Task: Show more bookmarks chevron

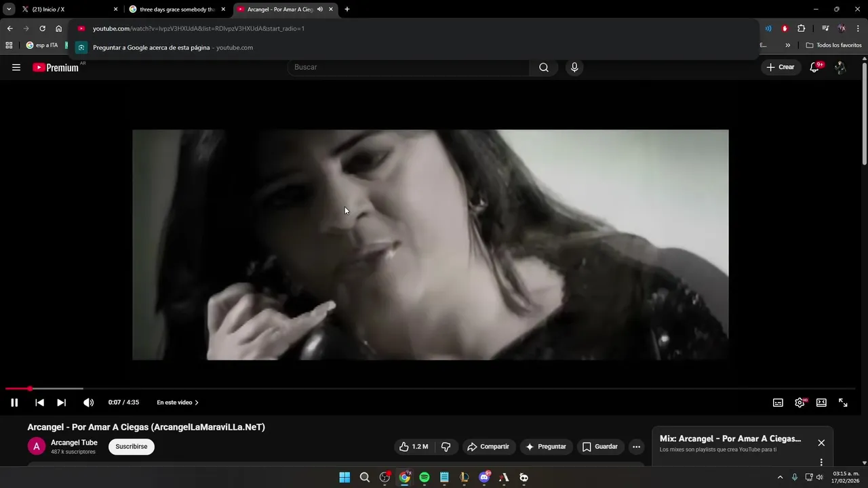Action: tap(788, 45)
